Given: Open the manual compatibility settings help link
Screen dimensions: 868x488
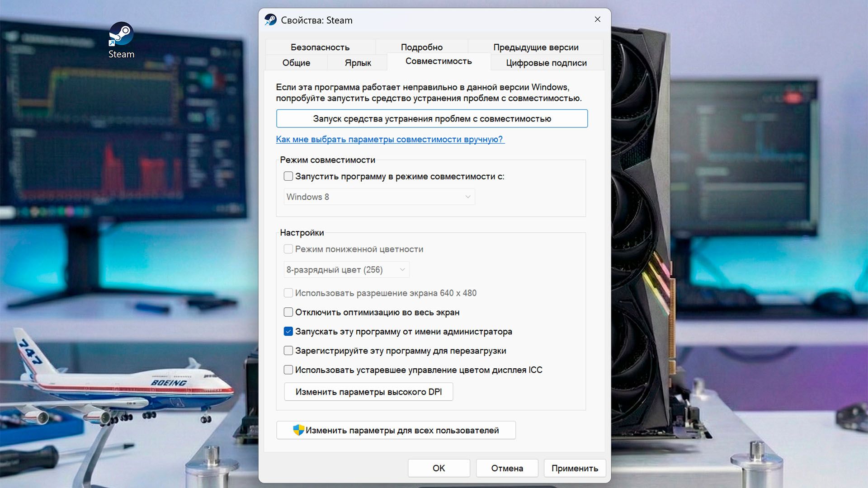Looking at the screenshot, I should coord(390,139).
